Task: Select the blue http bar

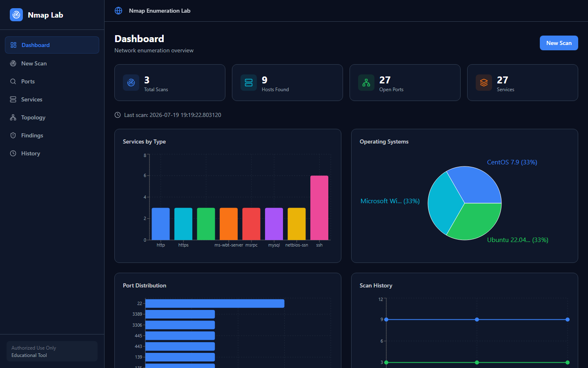Action: pyautogui.click(x=160, y=224)
